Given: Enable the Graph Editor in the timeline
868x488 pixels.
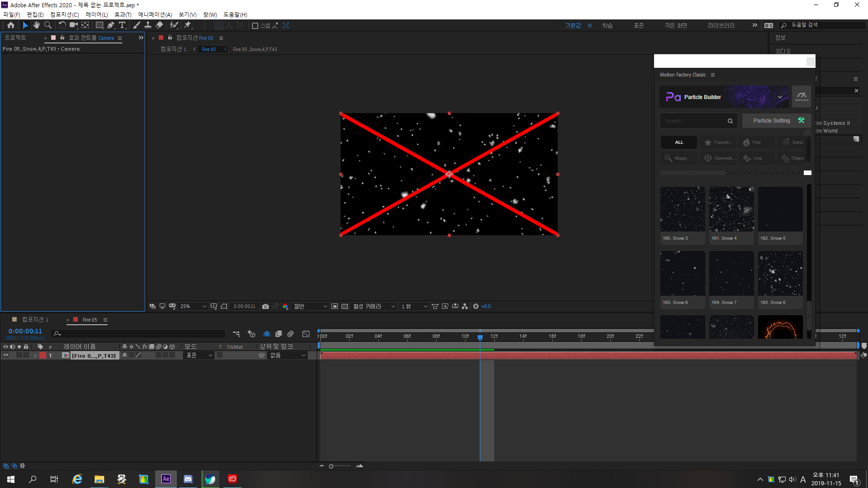Looking at the screenshot, I should click(x=306, y=334).
